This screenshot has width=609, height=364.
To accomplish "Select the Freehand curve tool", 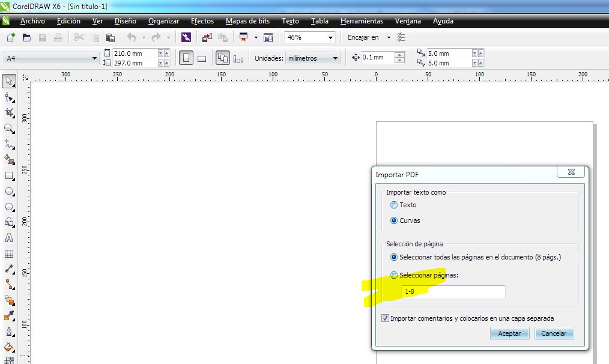I will 10,144.
